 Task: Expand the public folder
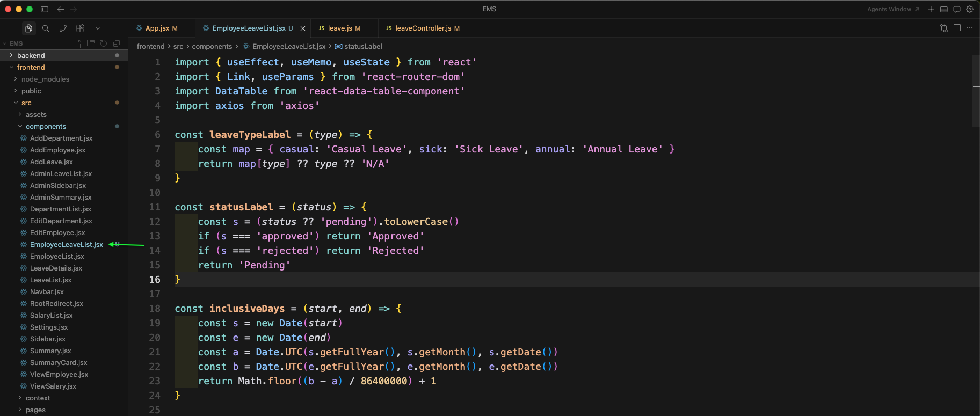(x=64, y=91)
